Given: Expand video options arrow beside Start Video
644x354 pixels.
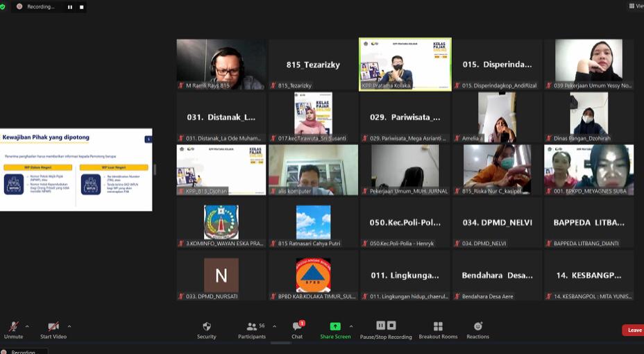Looking at the screenshot, I should (x=69, y=326).
